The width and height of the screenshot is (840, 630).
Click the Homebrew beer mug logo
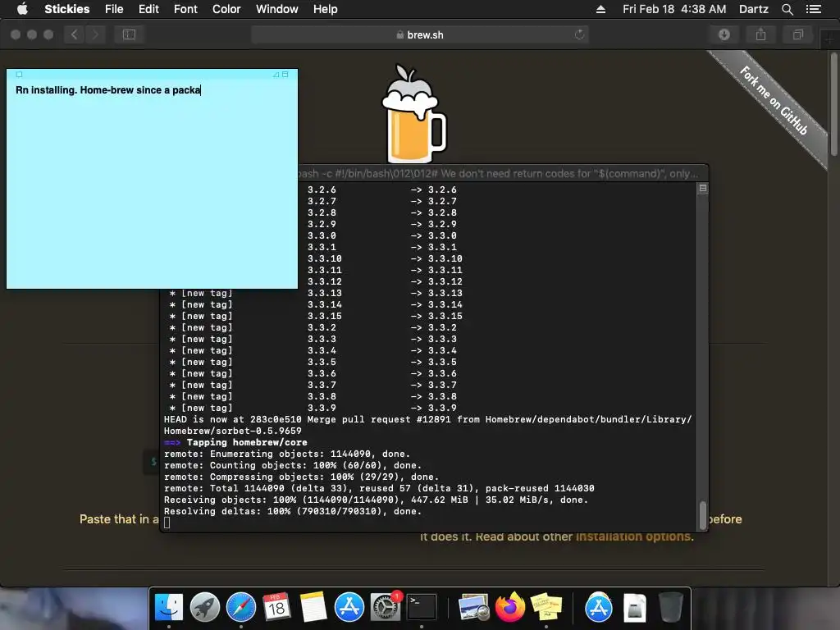413,114
